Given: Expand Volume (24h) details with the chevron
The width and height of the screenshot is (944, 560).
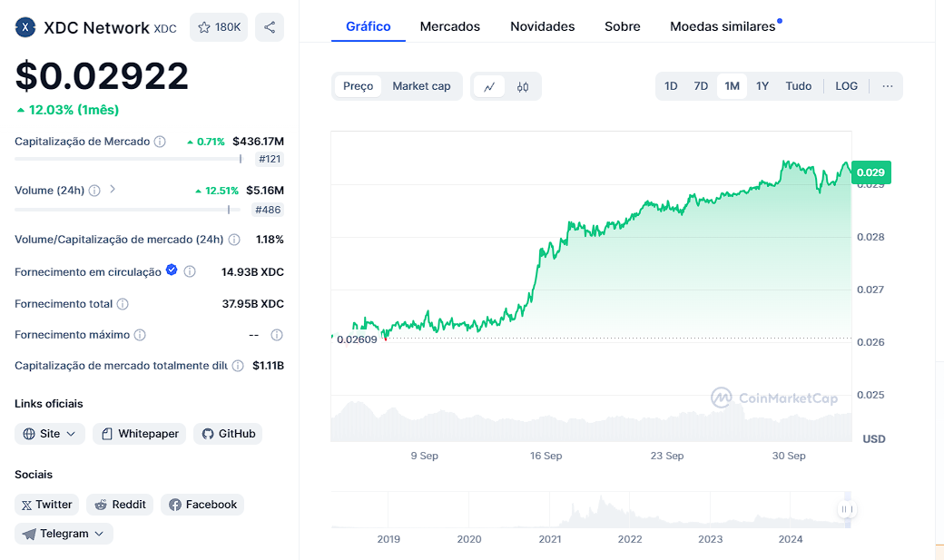Looking at the screenshot, I should pos(113,190).
